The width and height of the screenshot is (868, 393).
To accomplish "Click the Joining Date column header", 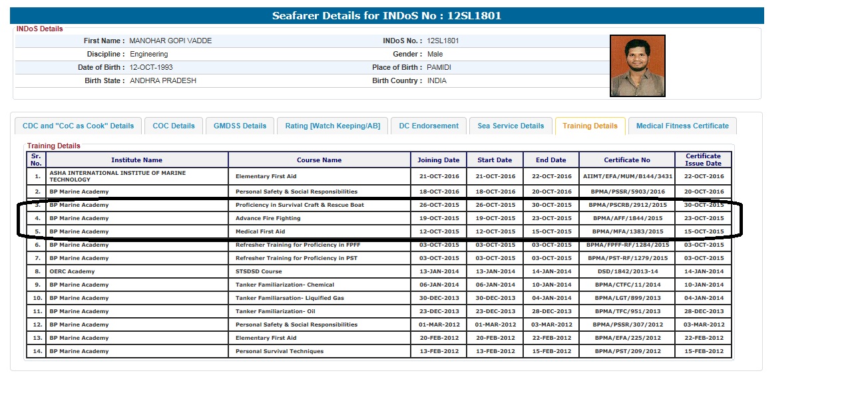I will (x=438, y=160).
